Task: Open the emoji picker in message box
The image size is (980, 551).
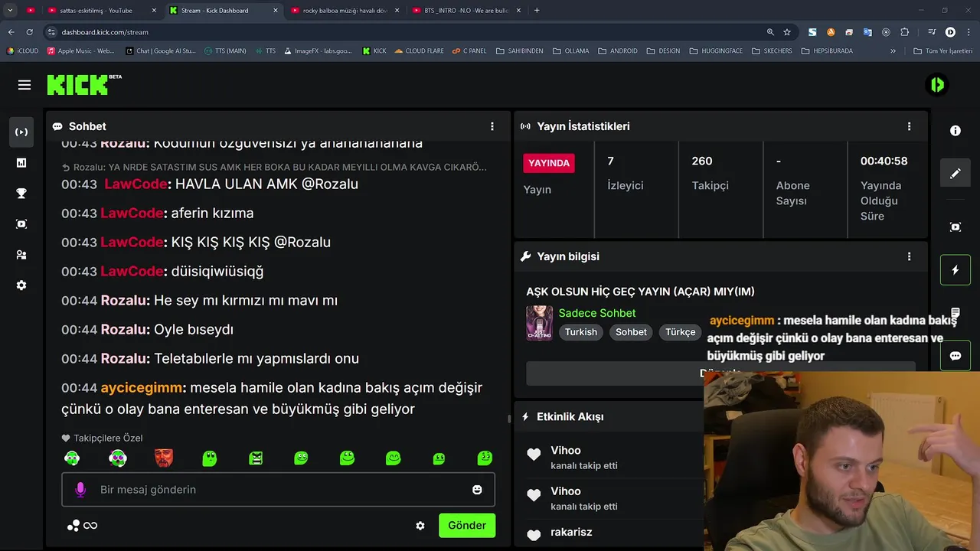Action: pyautogui.click(x=477, y=490)
